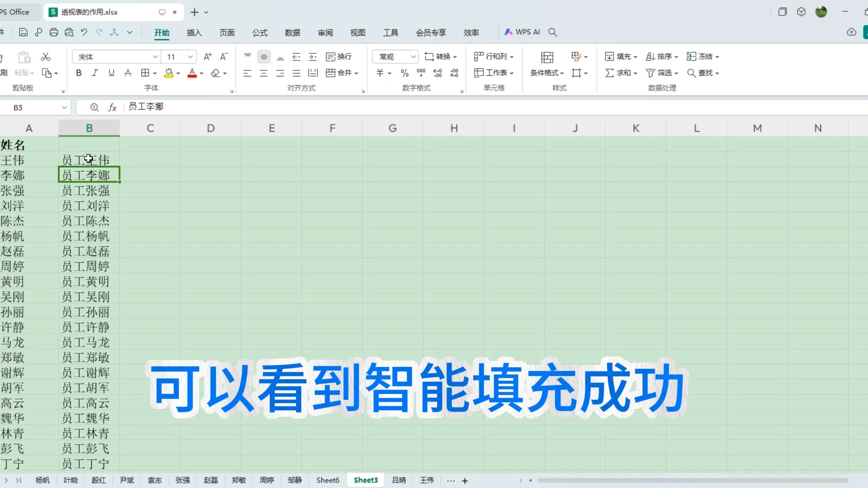The image size is (868, 488).
Task: Click the WPS AI button
Action: click(x=523, y=32)
